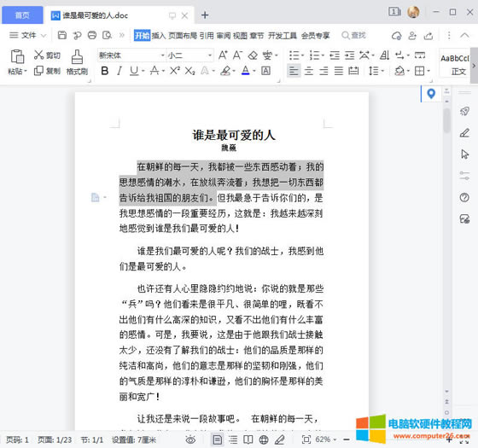Click the print icon in quick toolbar
Screen dimensions: 478x448
(x=92, y=35)
